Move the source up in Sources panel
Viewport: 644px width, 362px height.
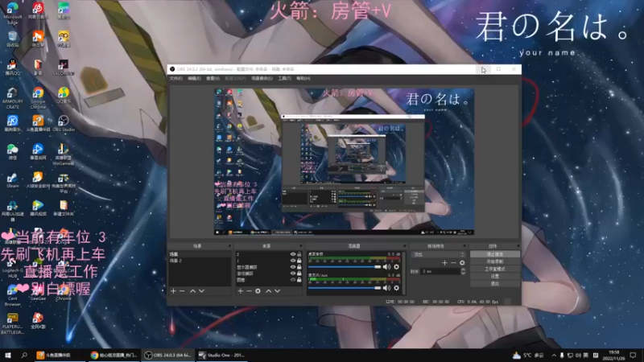(x=269, y=291)
